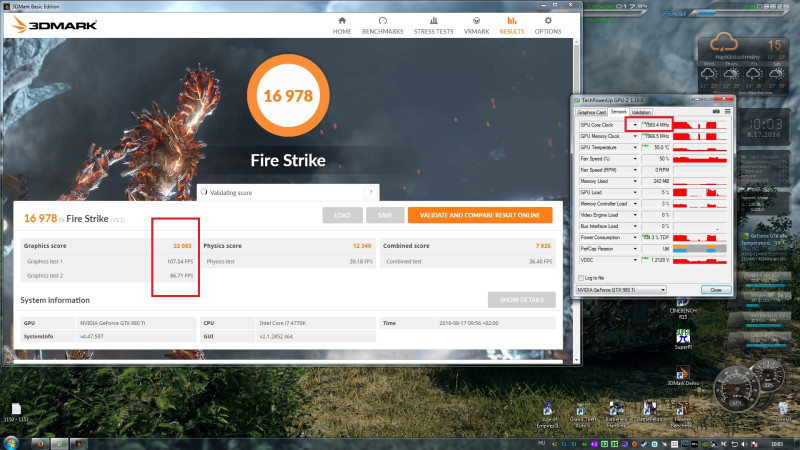Click the validating score help question mark
The image size is (800, 450).
(371, 192)
